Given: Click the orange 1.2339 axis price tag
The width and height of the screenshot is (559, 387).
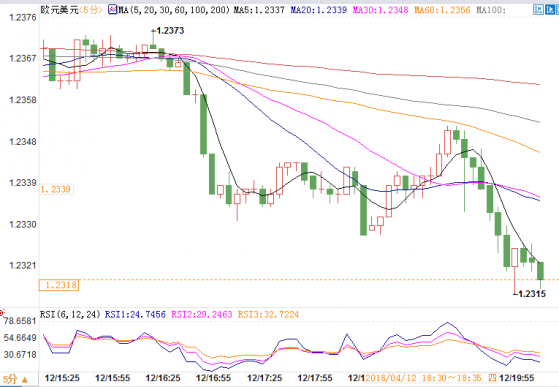Looking at the screenshot, I should point(56,189).
